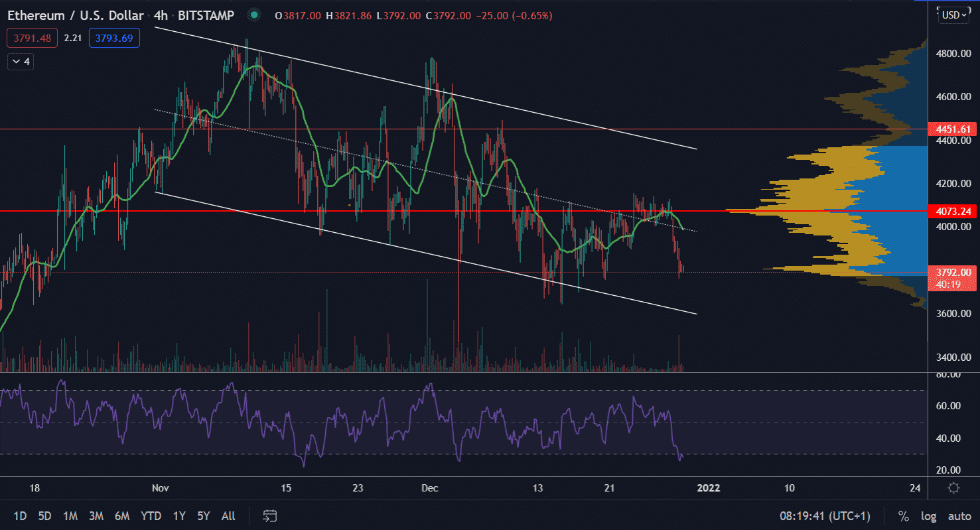Toggle auto scale mode
980x530 pixels.
point(959,515)
